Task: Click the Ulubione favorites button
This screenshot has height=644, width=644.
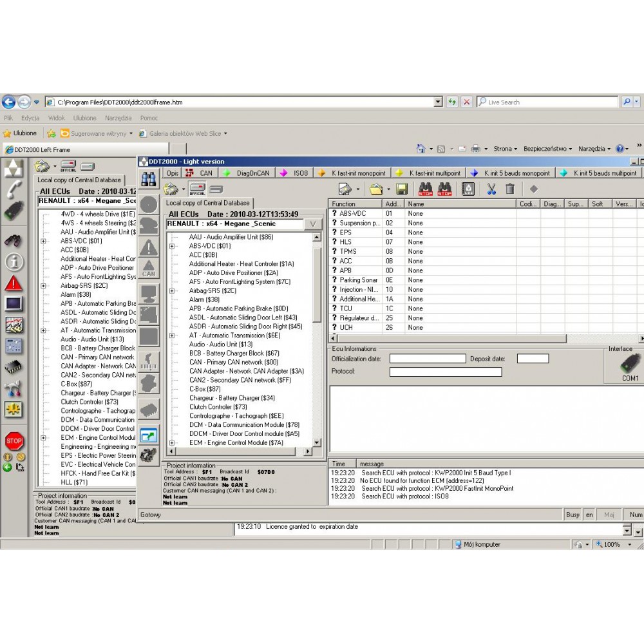Action: (21, 133)
